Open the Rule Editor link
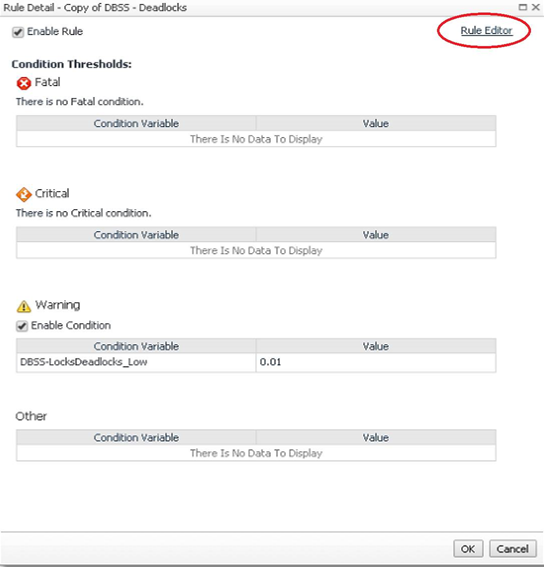Image resolution: width=544 pixels, height=567 pixels. (x=486, y=31)
